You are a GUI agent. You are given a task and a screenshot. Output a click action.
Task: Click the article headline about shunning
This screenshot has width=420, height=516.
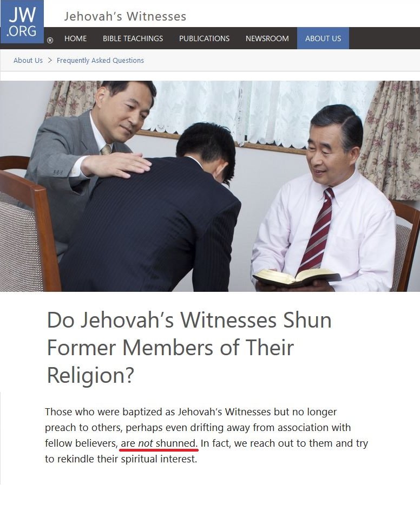coord(189,347)
